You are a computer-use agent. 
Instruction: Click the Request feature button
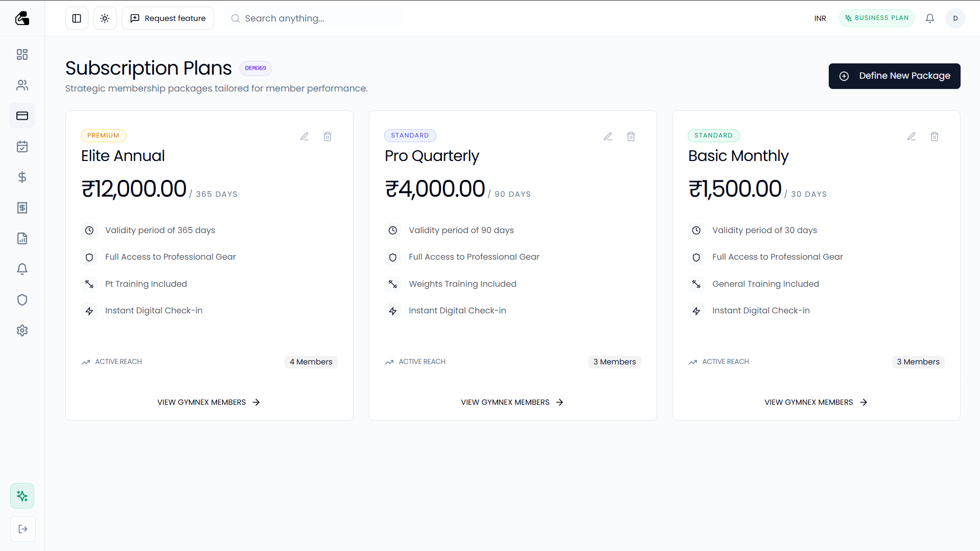point(168,18)
